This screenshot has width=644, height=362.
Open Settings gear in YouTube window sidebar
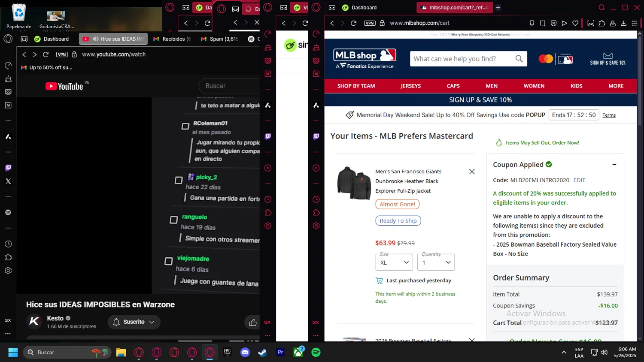(x=8, y=271)
